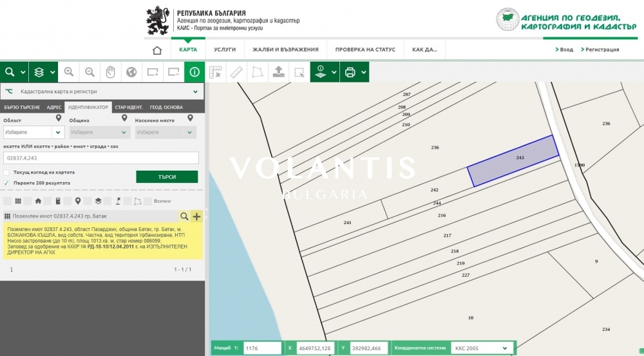
Task: Open the coordinate system KKC 2005 dropdown
Action: coord(482,348)
